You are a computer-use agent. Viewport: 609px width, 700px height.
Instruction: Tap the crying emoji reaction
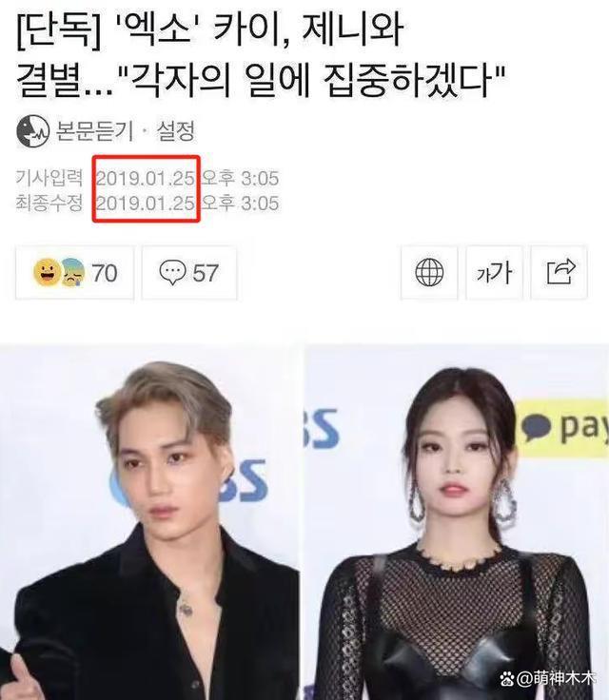click(x=73, y=272)
